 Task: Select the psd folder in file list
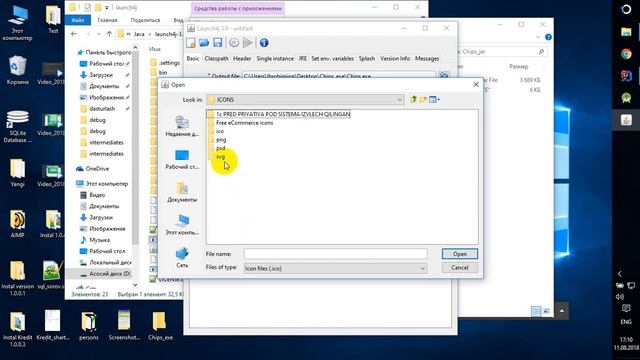tap(216, 148)
